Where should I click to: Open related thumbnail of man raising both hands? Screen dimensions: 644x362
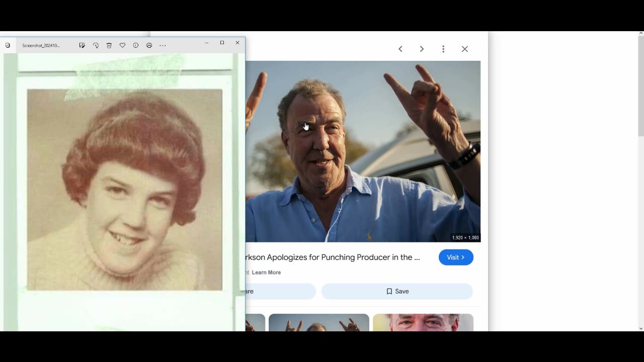point(319,322)
